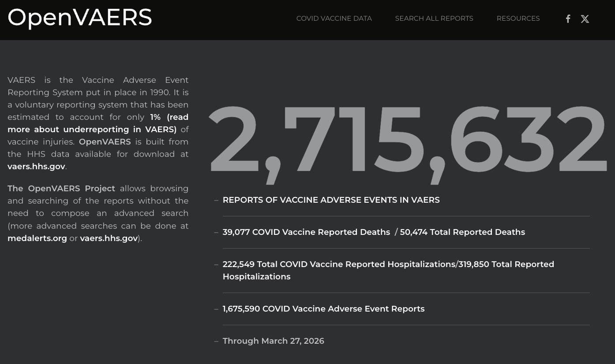Click the 'Through March 27, 2026' date
This screenshot has width=615, height=364.
point(273,341)
